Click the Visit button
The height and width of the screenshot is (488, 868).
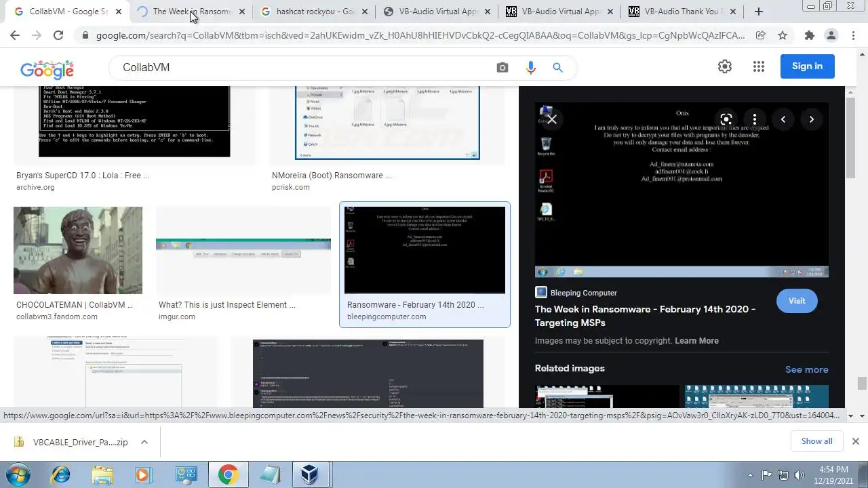797,300
